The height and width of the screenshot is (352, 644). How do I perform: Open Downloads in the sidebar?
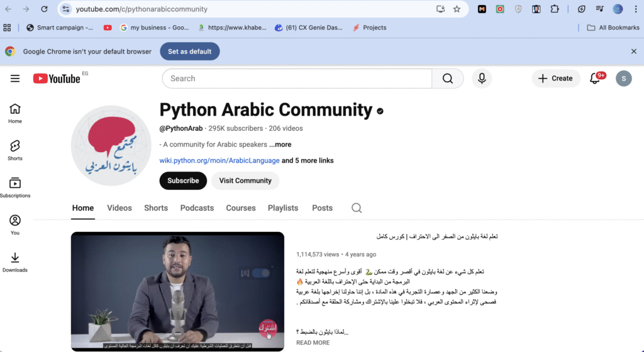click(15, 262)
